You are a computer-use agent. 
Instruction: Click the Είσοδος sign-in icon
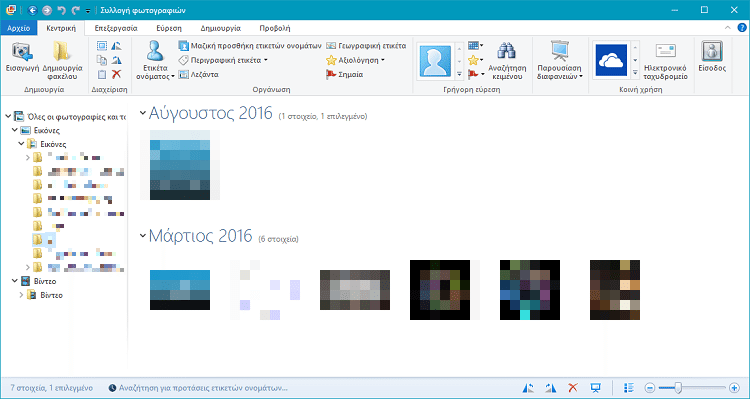point(712,52)
